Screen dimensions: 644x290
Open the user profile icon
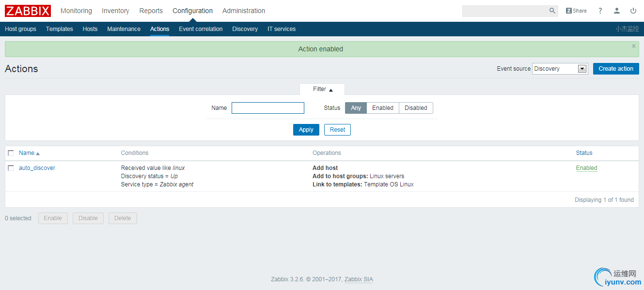pyautogui.click(x=617, y=11)
